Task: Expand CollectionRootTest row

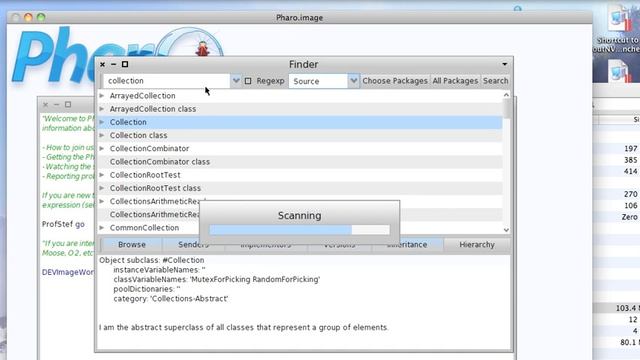Action: click(x=102, y=175)
